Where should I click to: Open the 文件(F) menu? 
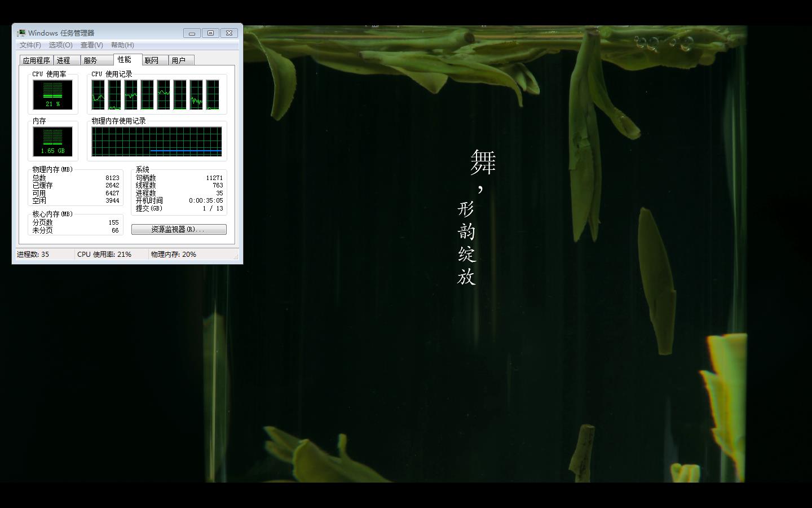[x=30, y=45]
